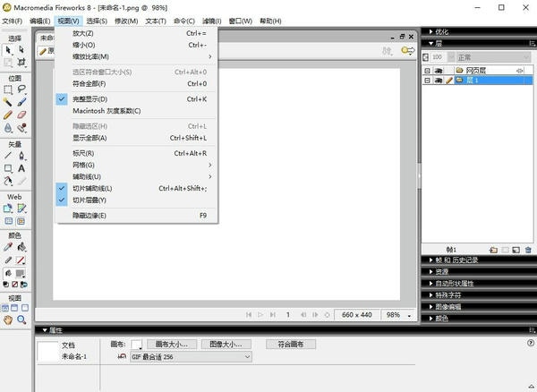
Task: Select the Eraser tool
Action: [21, 115]
